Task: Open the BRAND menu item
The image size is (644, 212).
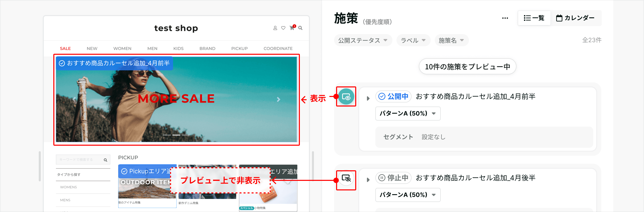Action: tap(208, 48)
